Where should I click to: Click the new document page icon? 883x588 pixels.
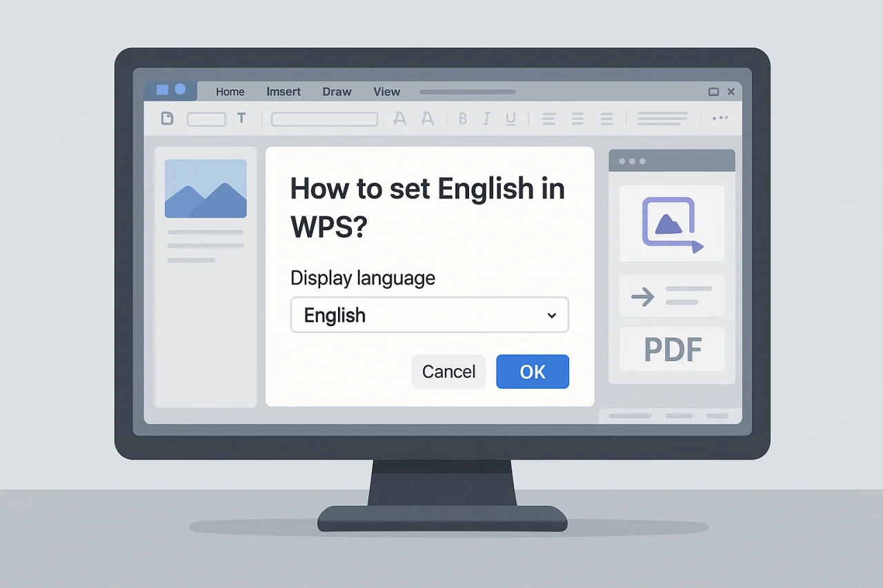(167, 119)
